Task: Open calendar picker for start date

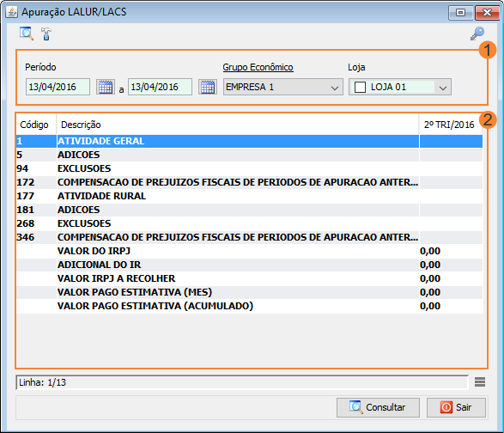Action: coord(106,87)
